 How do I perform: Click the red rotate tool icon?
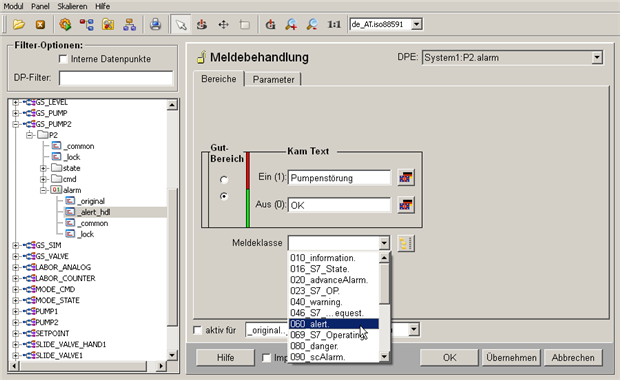(202, 25)
